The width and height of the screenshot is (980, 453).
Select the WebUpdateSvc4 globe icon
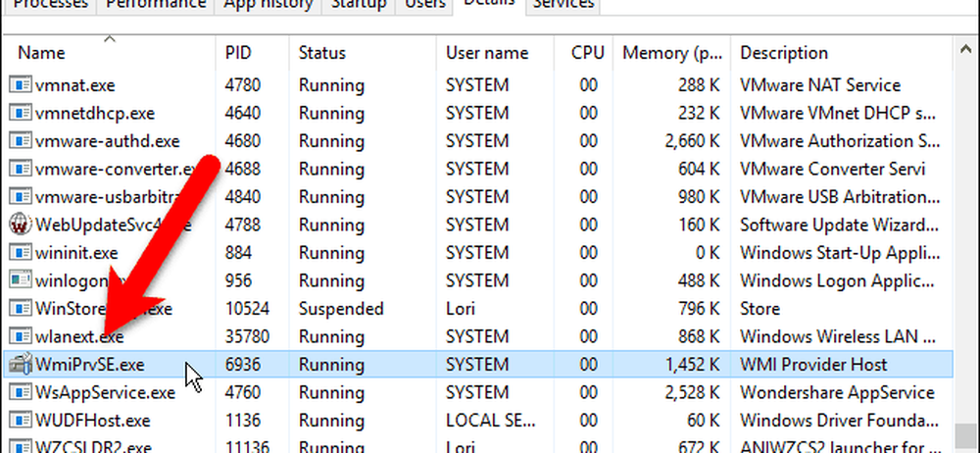point(20,225)
